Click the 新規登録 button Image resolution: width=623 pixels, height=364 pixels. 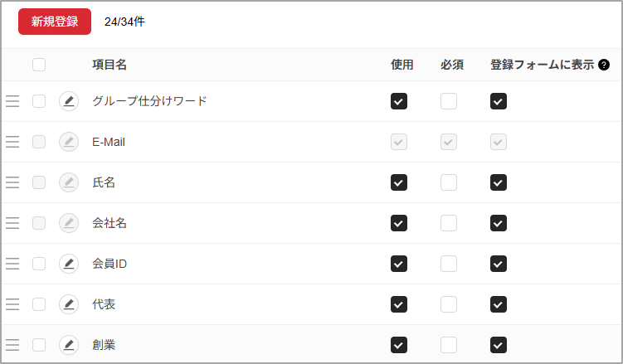pyautogui.click(x=55, y=22)
